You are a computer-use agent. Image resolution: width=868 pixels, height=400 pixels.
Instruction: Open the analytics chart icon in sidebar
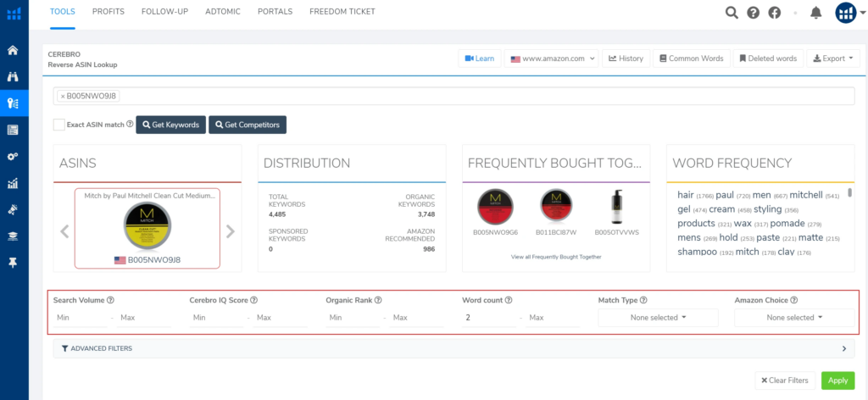click(x=13, y=183)
